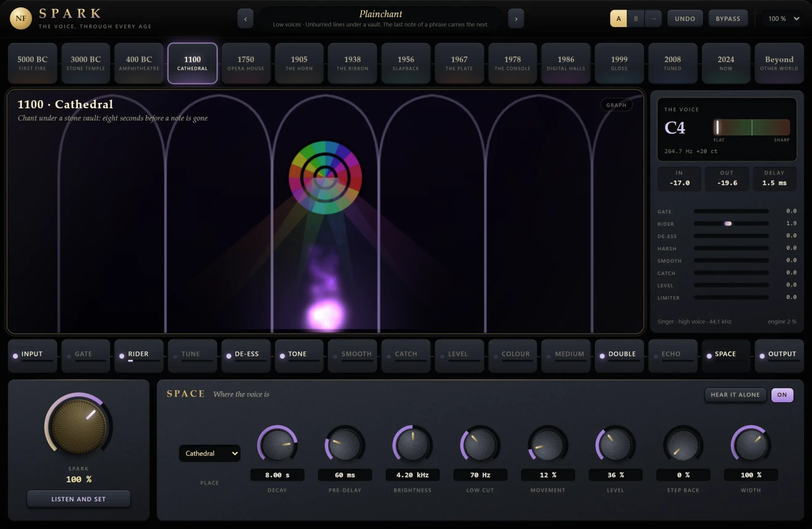Click the NF logo badge
812x529 pixels.
pyautogui.click(x=21, y=19)
